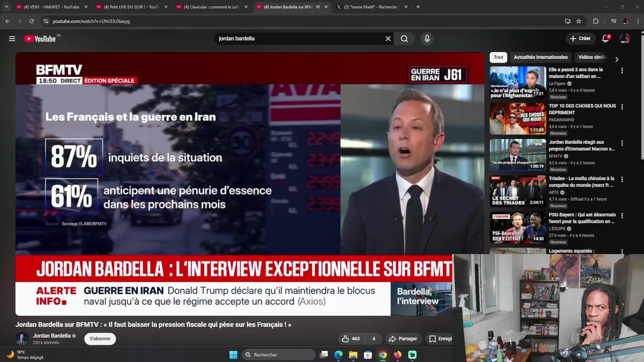Open the Chrome media controls icon
The width and height of the screenshot is (644, 362).
[x=613, y=21]
